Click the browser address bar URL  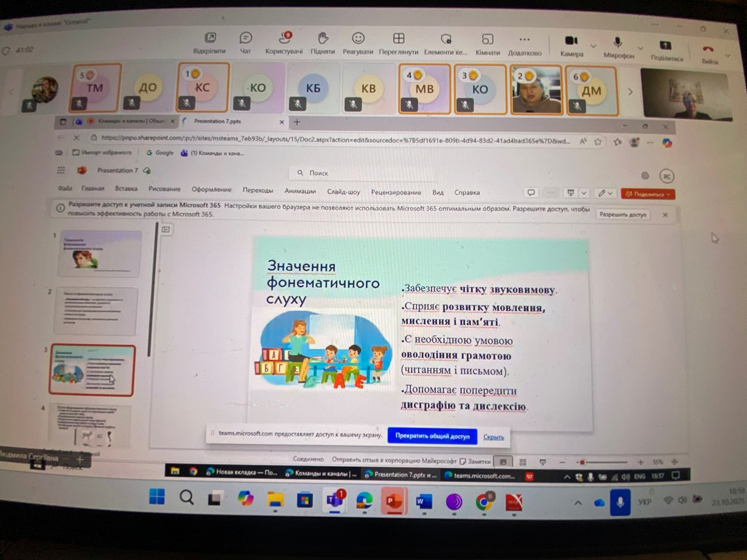336,139
